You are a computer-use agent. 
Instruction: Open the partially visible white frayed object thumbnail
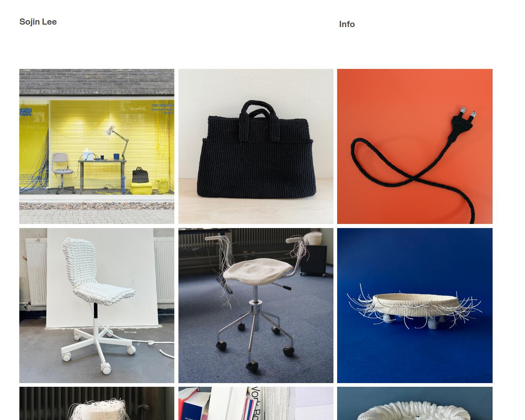click(x=97, y=404)
